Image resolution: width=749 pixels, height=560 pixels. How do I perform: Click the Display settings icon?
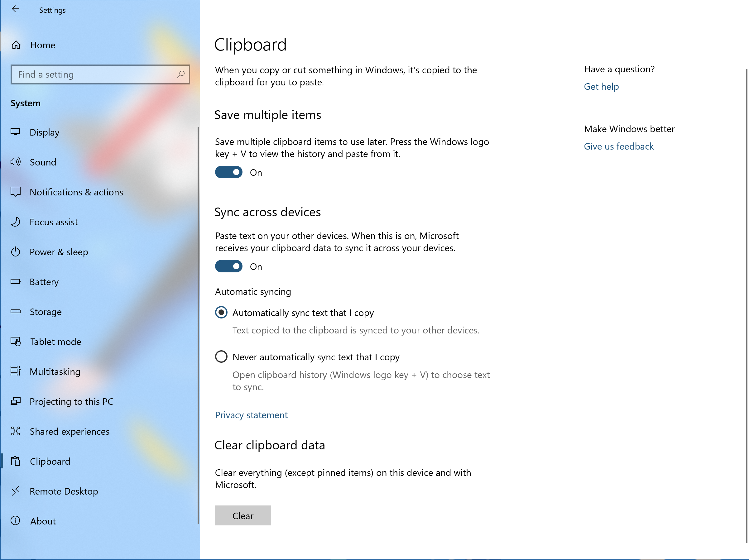click(x=17, y=132)
